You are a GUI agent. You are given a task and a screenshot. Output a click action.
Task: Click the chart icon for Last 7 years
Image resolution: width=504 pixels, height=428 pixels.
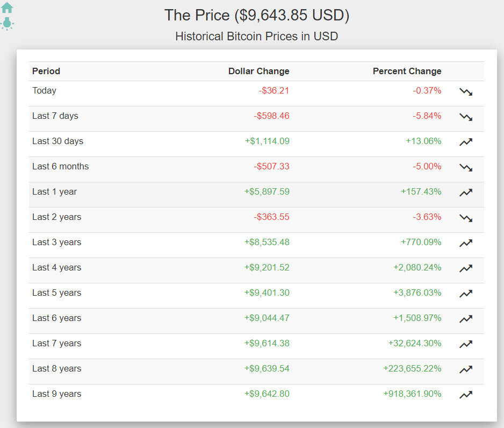[x=465, y=344]
